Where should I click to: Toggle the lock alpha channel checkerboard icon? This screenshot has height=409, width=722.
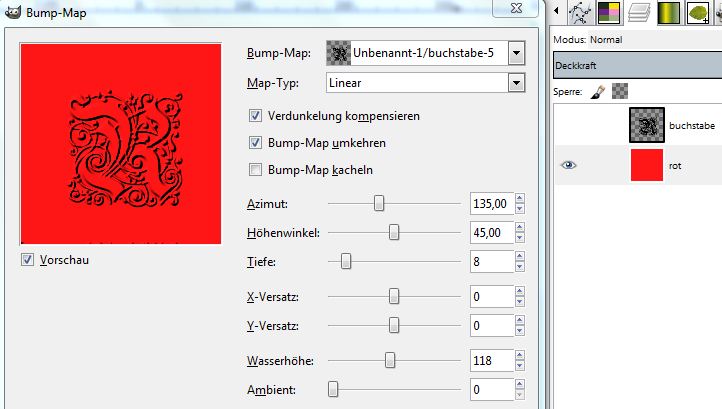click(620, 91)
